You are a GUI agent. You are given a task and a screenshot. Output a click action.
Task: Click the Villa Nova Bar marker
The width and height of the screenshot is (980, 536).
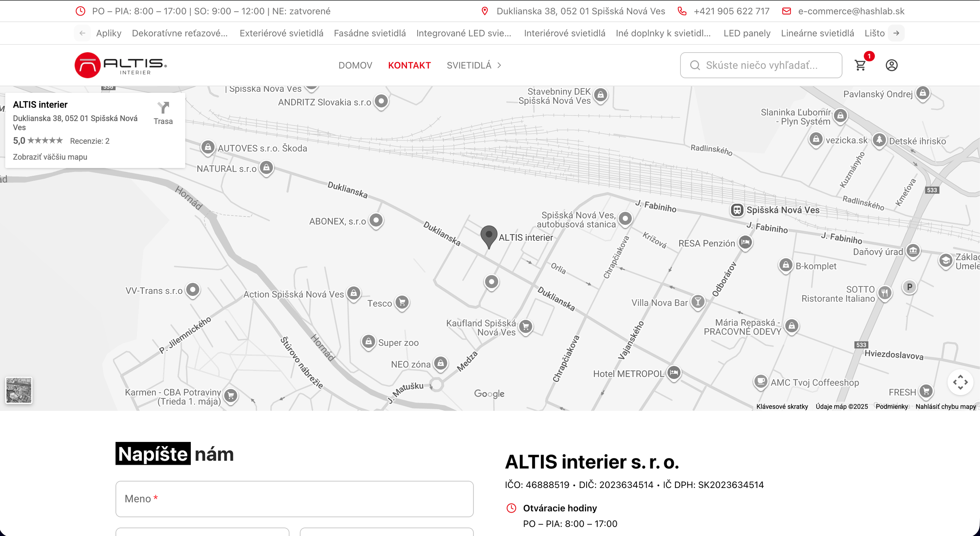click(x=698, y=302)
